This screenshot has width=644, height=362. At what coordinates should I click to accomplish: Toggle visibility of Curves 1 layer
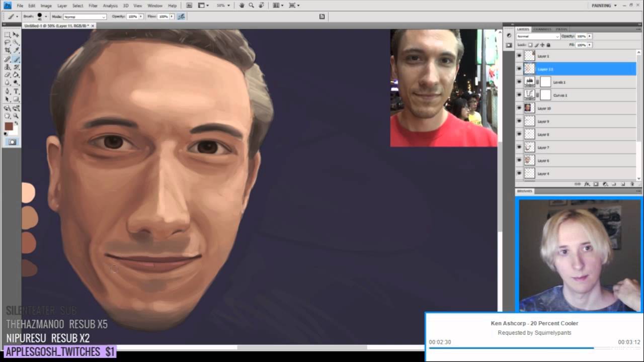click(x=519, y=95)
